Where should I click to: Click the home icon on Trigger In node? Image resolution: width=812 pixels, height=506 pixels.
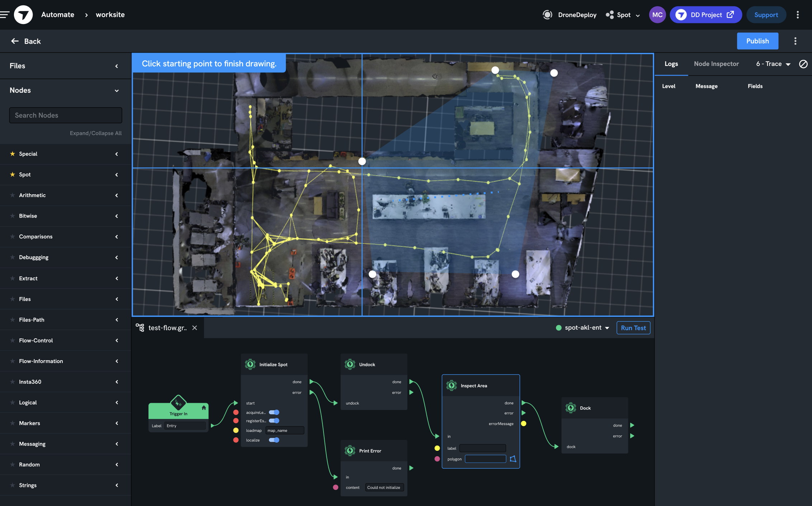pos(204,407)
